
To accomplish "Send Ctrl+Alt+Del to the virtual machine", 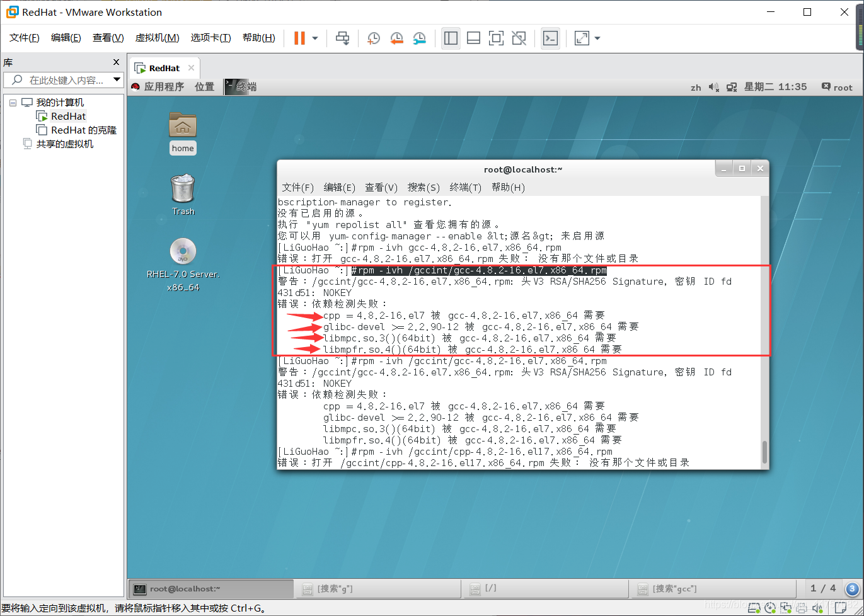I will click(x=342, y=38).
